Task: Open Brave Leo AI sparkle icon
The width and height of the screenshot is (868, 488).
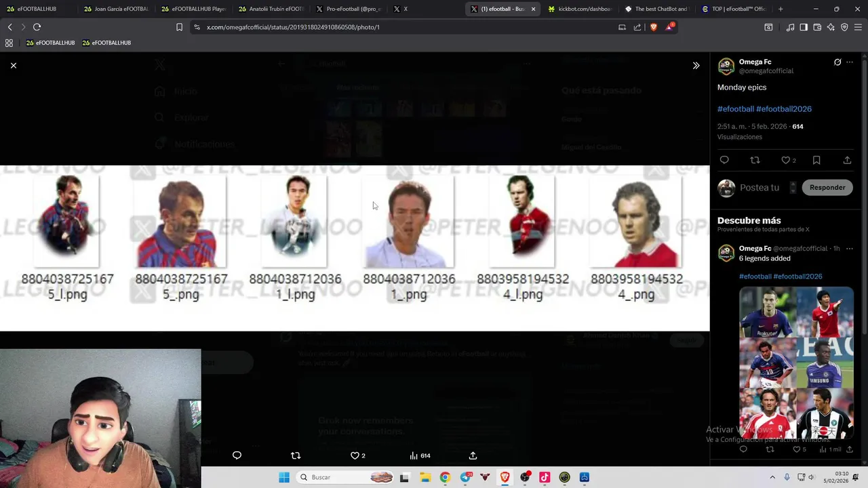Action: (x=831, y=27)
